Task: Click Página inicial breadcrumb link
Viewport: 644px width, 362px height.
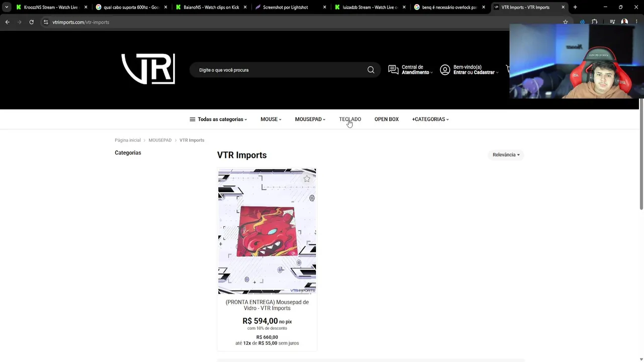Action: point(128,140)
